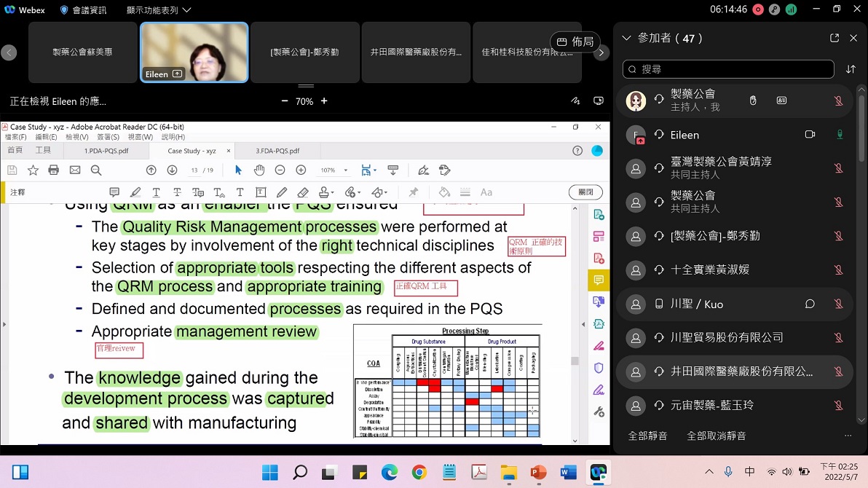The width and height of the screenshot is (868, 488).
Task: Zoom out the shared content view
Action: [x=285, y=101]
